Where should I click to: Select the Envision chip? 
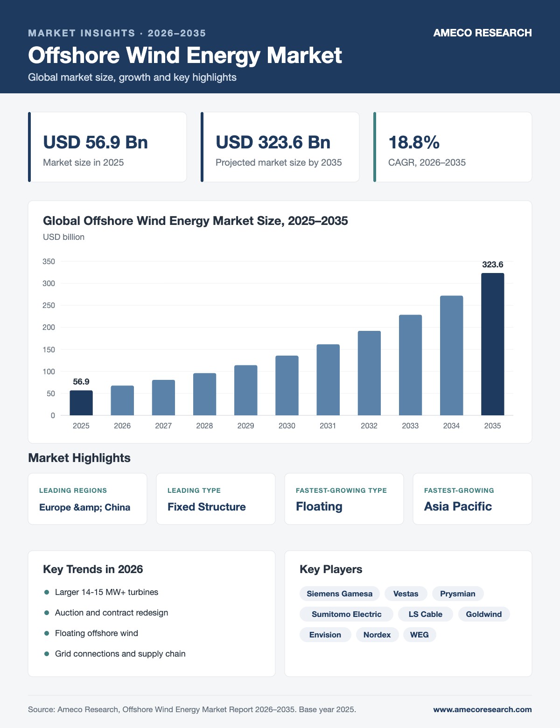coord(325,635)
